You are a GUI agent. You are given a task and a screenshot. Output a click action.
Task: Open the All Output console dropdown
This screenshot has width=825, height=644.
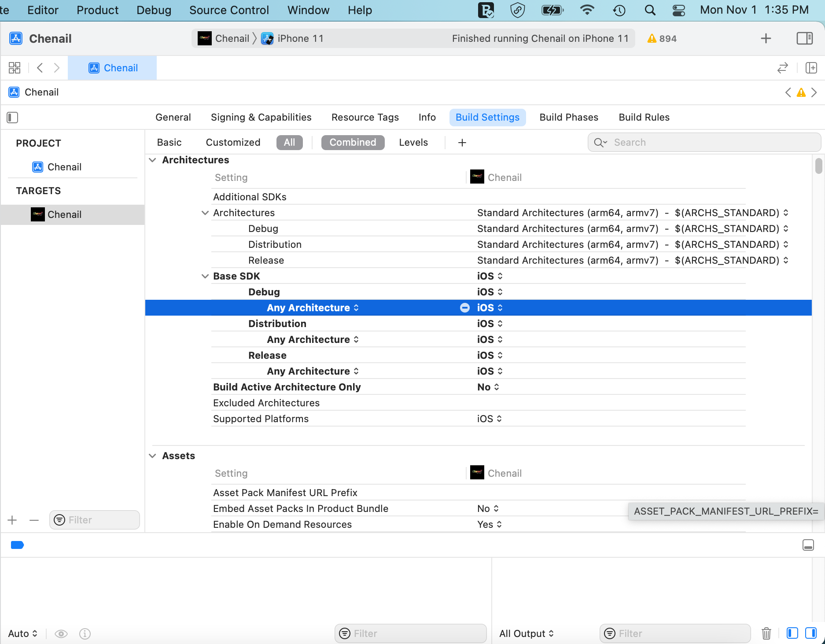point(527,633)
